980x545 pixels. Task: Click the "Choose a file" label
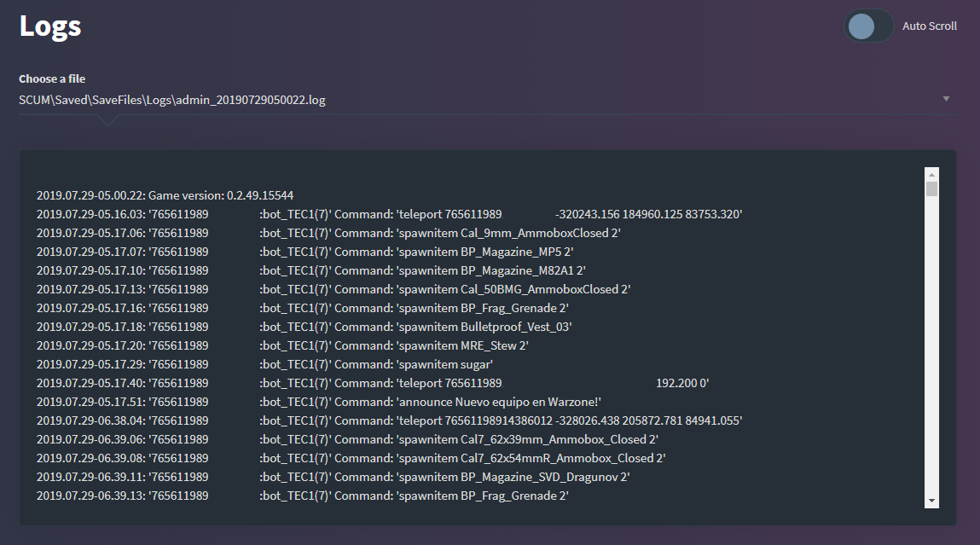pyautogui.click(x=52, y=78)
